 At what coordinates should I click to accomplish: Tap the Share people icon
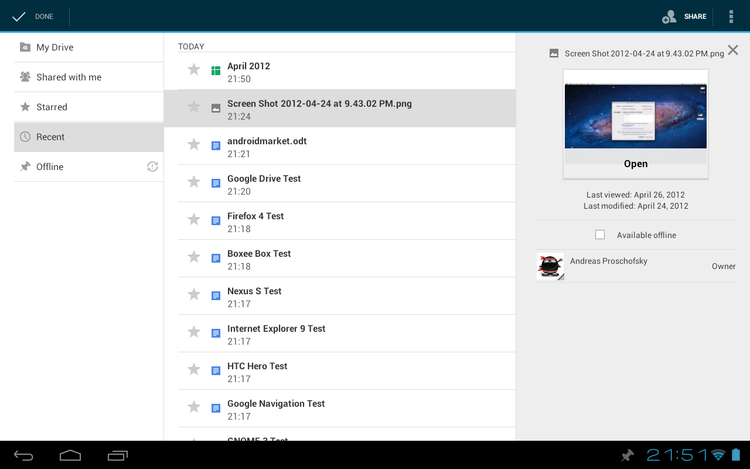(670, 16)
